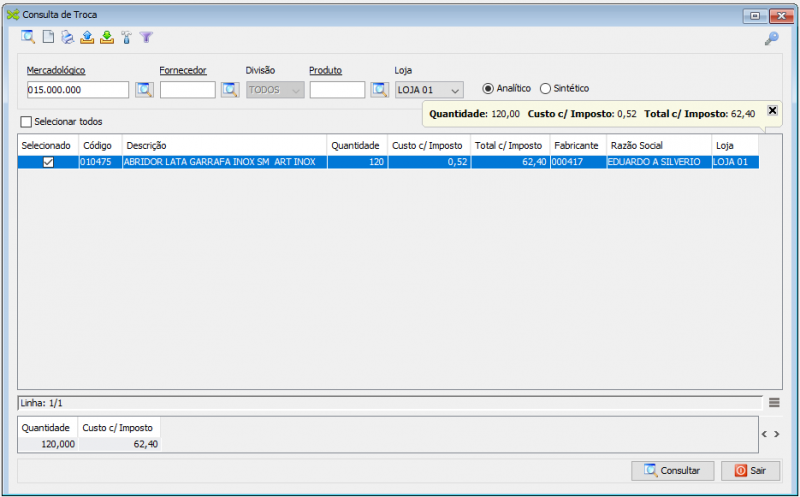Open the Fornecedor lookup search button
The width and height of the screenshot is (800, 497).
pos(230,90)
